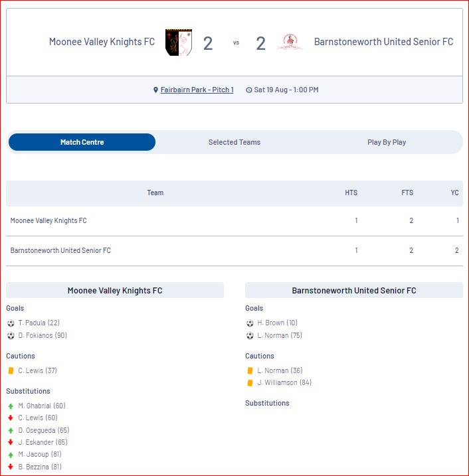Click the YC column header
Image resolution: width=469 pixels, height=476 pixels.
[455, 193]
